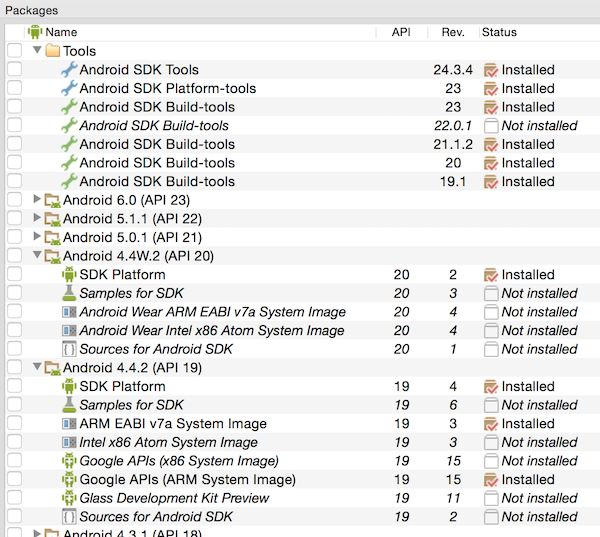600x537 pixels.
Task: Click the Android 4.4.2 (API 19) folder icon
Action: pyautogui.click(x=52, y=368)
